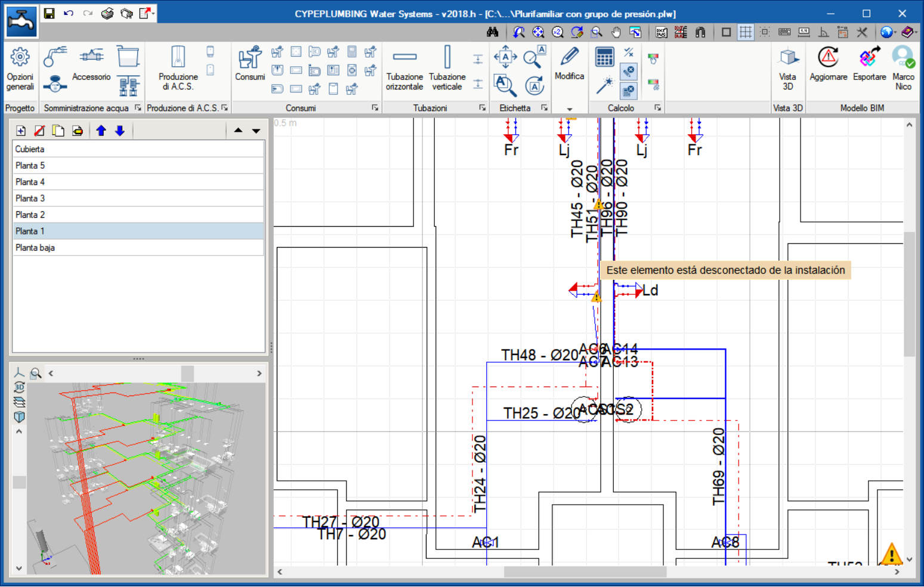Select the water meter tool
This screenshot has width=924, height=587.
tap(55, 84)
